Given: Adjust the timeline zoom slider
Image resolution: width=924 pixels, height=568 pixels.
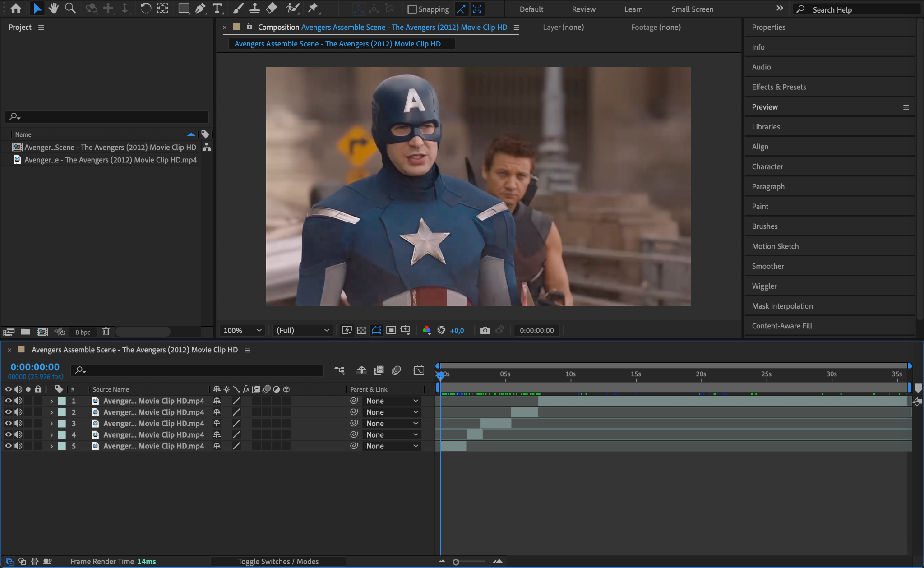Looking at the screenshot, I should (456, 562).
